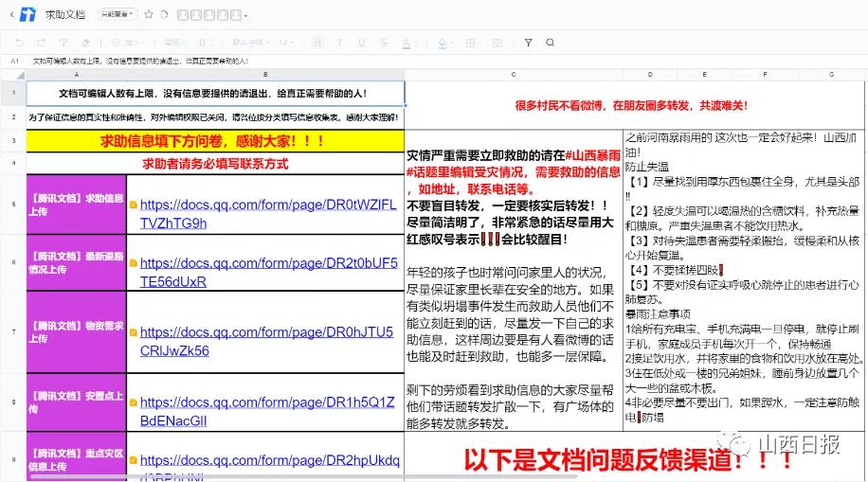The height and width of the screenshot is (482, 868).
Task: Toggle bold formatting
Action: 318,43
